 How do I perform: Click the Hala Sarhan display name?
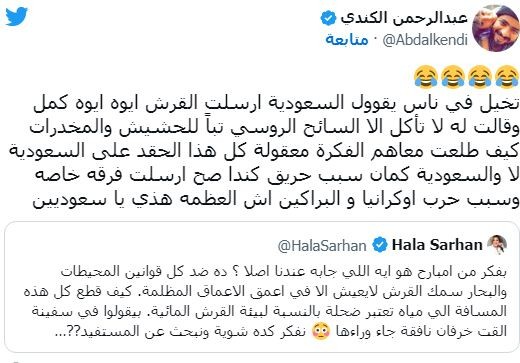pos(437,245)
